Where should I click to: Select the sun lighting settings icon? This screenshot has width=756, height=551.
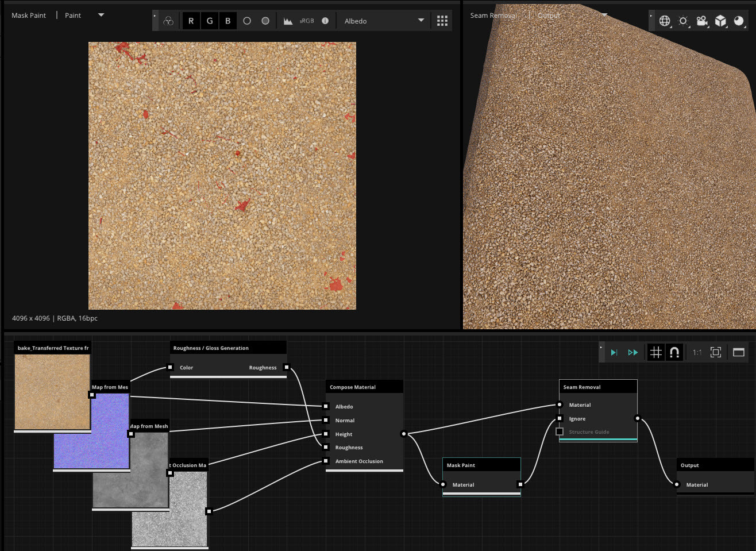683,21
